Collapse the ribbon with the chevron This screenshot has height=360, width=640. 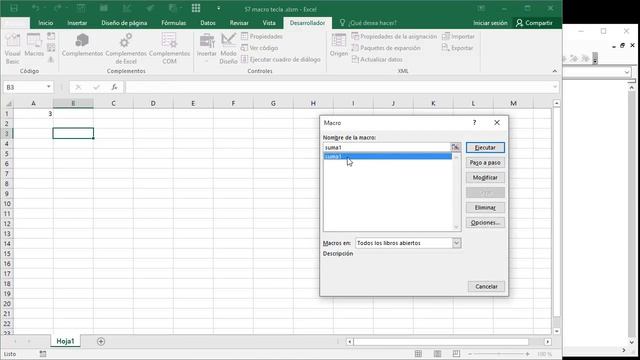[554, 71]
